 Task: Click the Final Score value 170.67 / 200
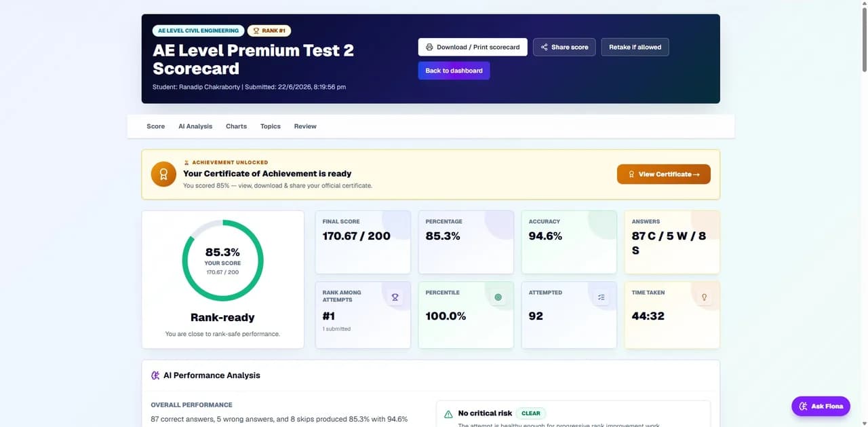[357, 236]
